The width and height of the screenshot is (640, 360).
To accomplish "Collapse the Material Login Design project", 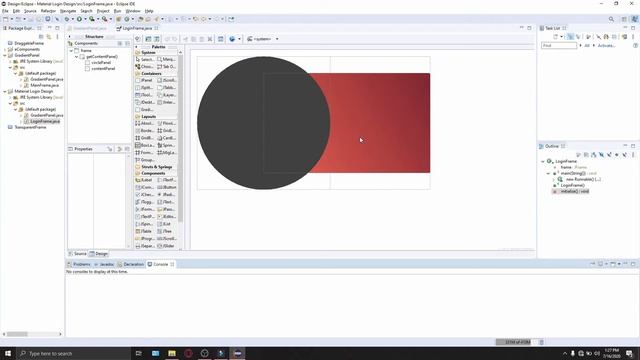I will coord(4,91).
